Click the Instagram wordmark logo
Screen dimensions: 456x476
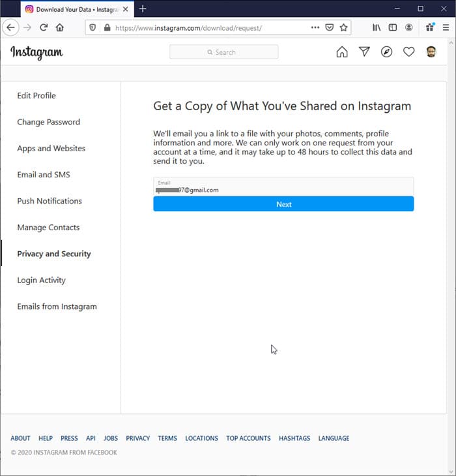coord(36,53)
